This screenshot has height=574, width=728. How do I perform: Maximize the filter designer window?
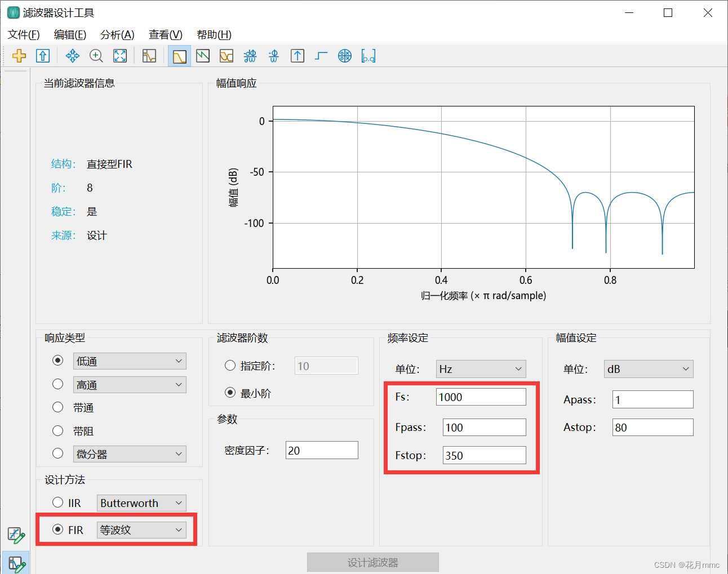click(668, 12)
